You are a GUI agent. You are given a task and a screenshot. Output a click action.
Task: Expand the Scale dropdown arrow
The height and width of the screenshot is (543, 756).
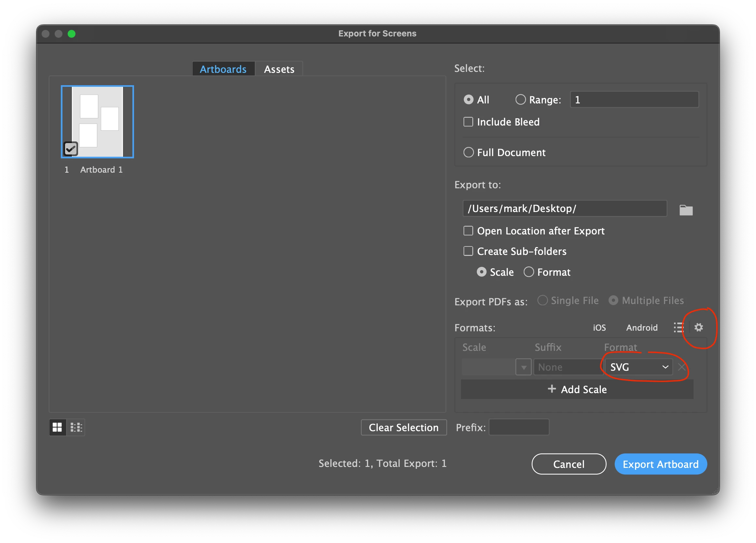click(x=523, y=367)
